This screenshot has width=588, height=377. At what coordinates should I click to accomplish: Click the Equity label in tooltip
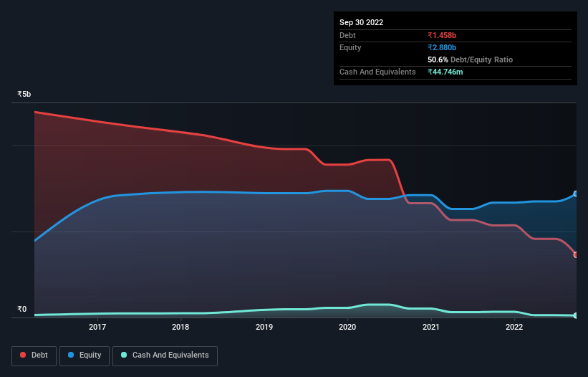pos(350,47)
